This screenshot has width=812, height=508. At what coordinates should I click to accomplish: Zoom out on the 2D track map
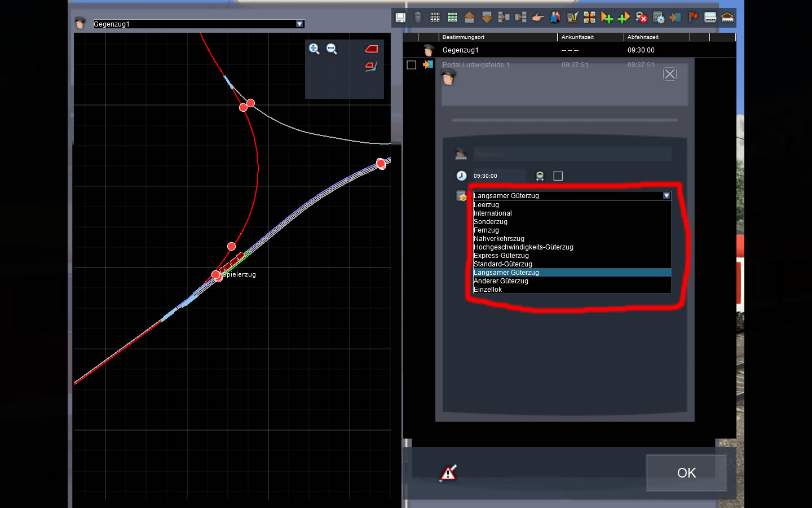332,49
